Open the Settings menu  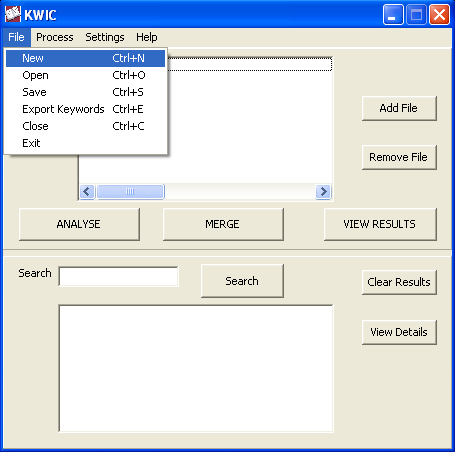[105, 37]
